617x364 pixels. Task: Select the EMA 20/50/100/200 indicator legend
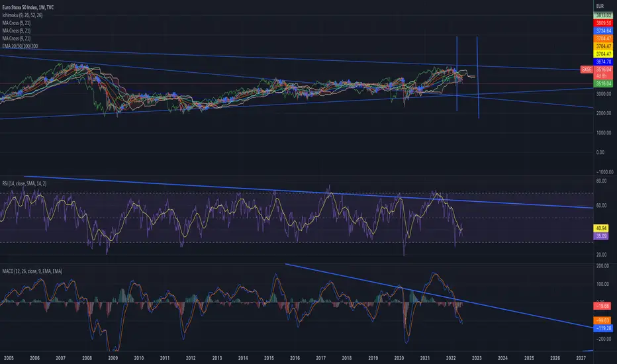pyautogui.click(x=20, y=46)
